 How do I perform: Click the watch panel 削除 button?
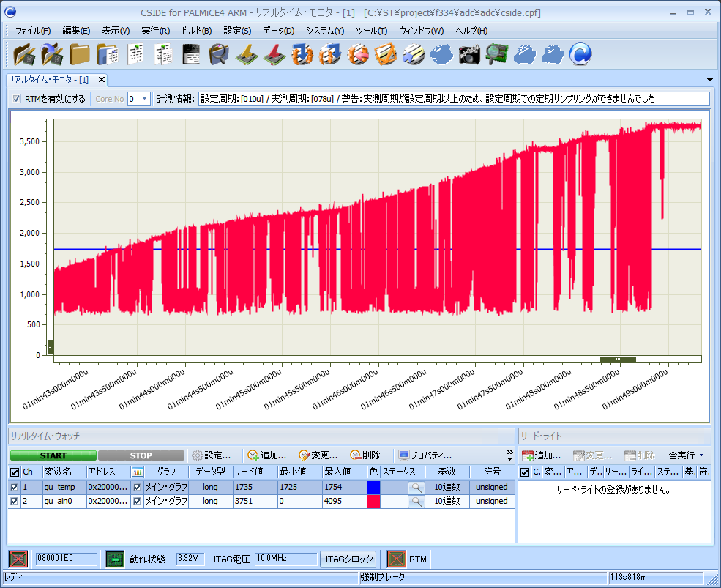coord(365,455)
